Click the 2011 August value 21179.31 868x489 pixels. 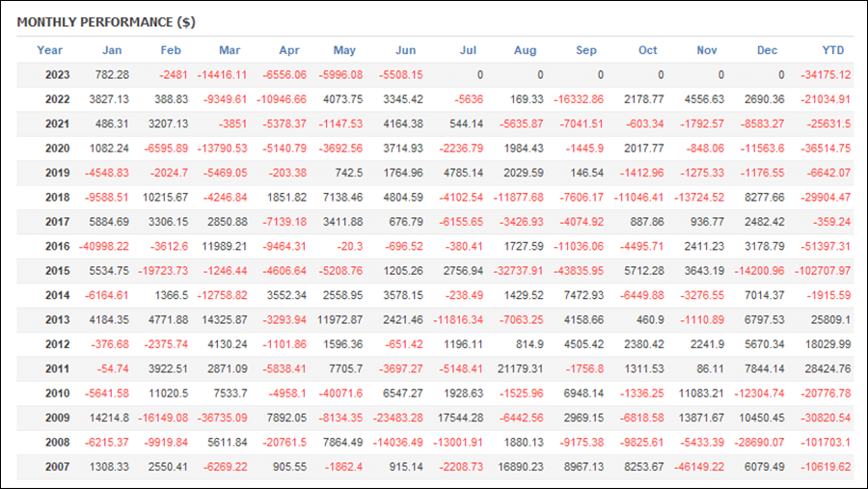521,368
